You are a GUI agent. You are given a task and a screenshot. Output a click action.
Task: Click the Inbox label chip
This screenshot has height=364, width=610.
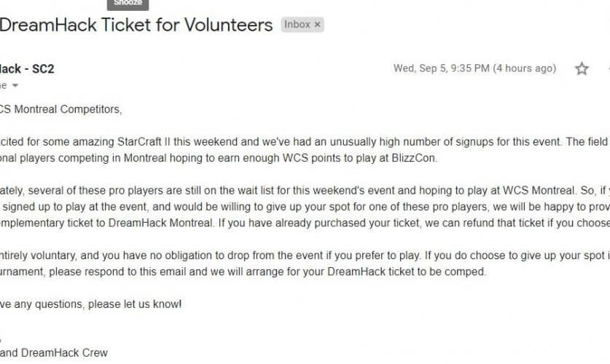pos(297,25)
